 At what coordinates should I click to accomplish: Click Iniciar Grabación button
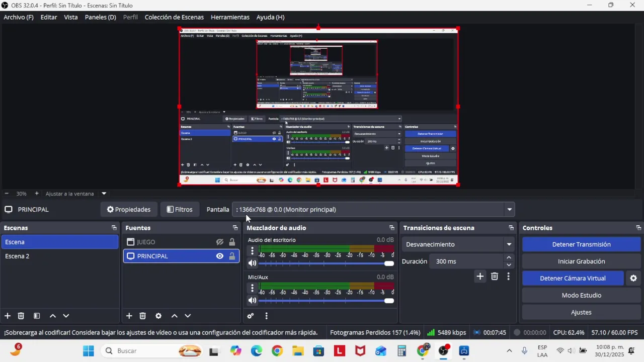click(x=581, y=261)
